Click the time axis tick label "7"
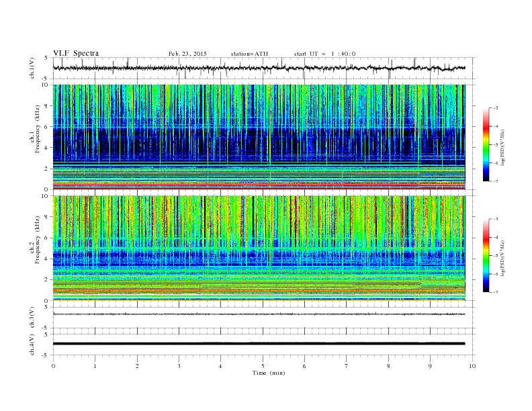 (347, 366)
